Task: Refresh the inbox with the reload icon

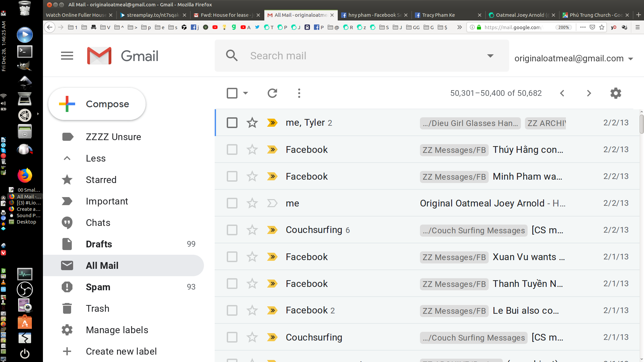Action: click(x=272, y=93)
